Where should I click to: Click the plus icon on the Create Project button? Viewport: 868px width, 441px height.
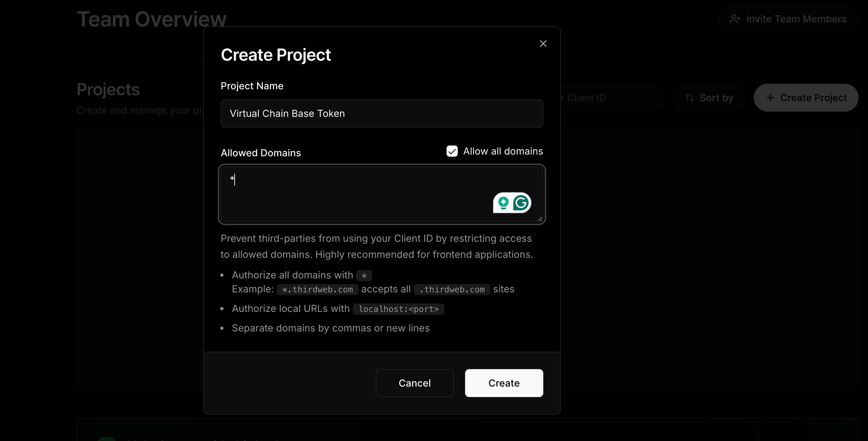coord(771,98)
